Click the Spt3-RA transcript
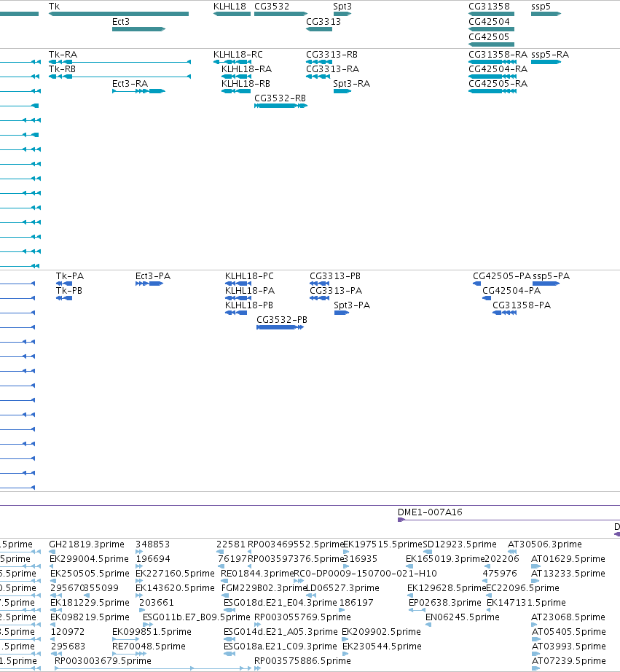Viewport: 620px width, 672px height. 342,91
